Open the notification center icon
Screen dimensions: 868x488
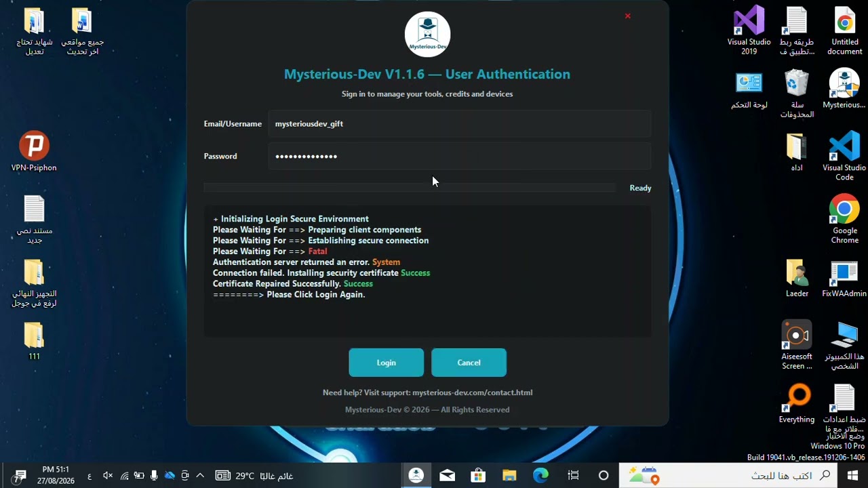coord(20,476)
